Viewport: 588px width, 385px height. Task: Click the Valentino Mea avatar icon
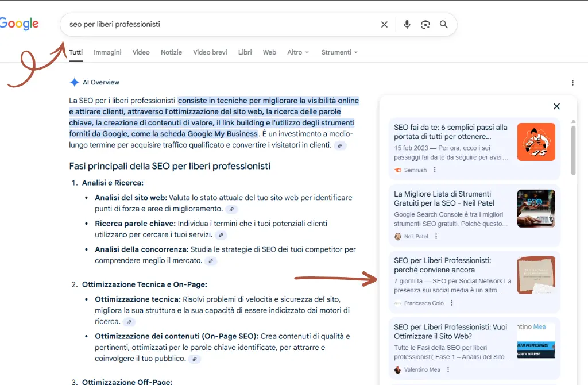[397, 369]
